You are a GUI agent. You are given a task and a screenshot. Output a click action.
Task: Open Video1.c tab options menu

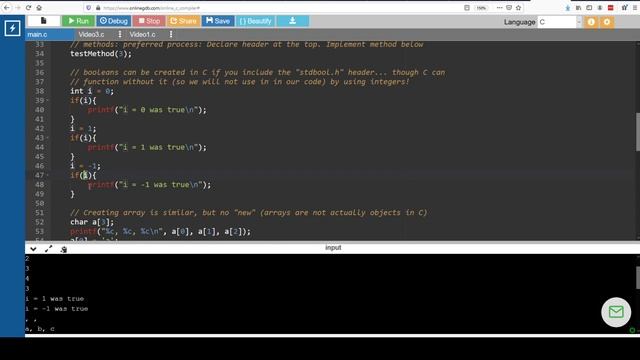(x=171, y=34)
